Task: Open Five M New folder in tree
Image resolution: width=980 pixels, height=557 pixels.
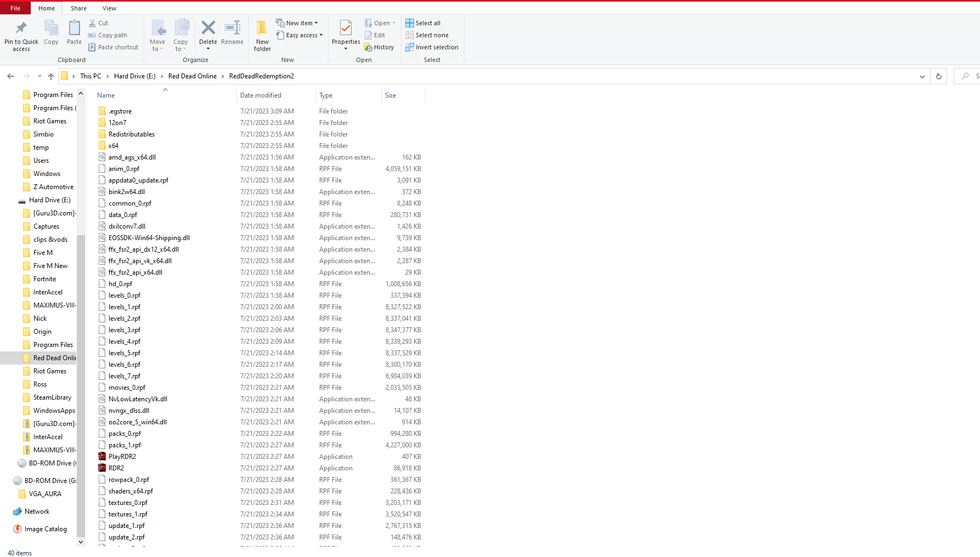Action: (x=50, y=266)
